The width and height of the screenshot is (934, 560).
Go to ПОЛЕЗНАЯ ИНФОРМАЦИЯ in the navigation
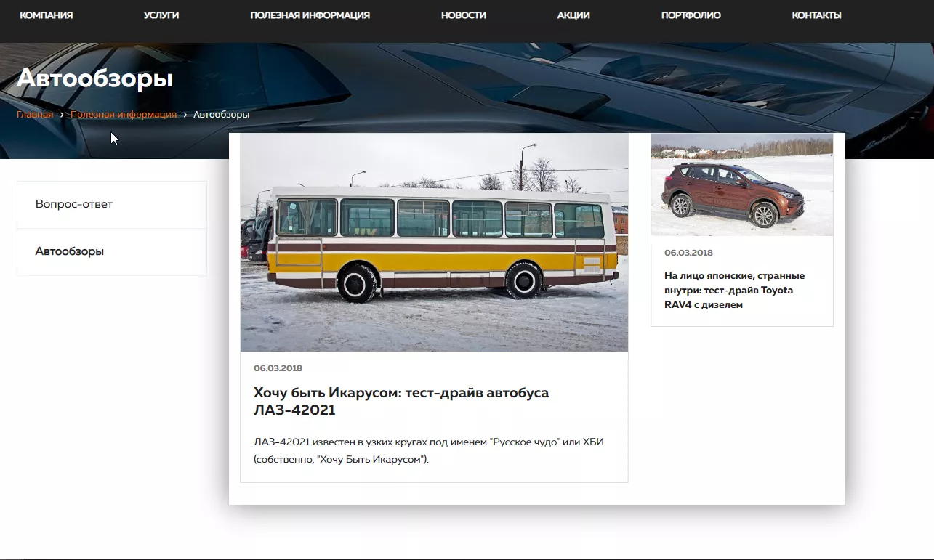[310, 15]
